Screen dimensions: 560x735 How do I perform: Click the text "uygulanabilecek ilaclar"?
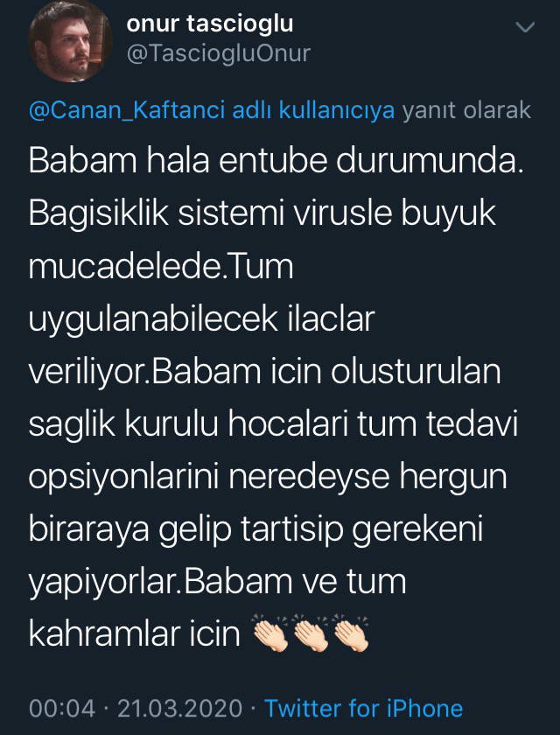click(x=201, y=321)
